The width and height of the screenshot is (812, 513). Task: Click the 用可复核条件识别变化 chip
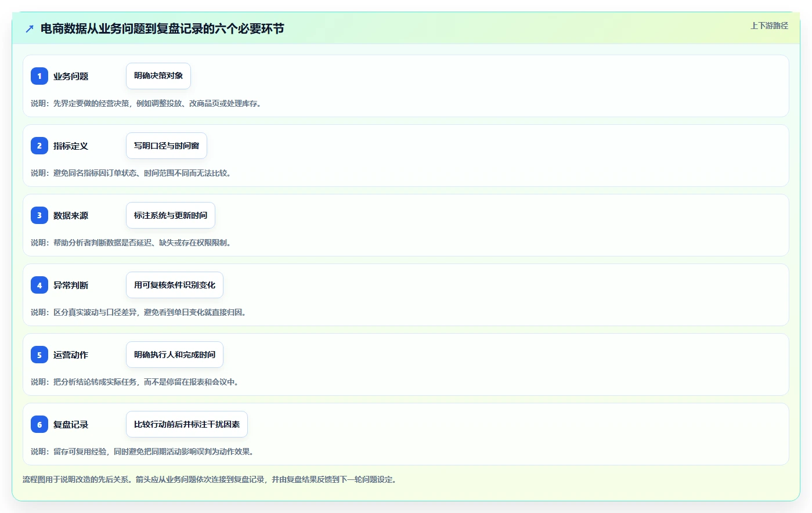[175, 285]
